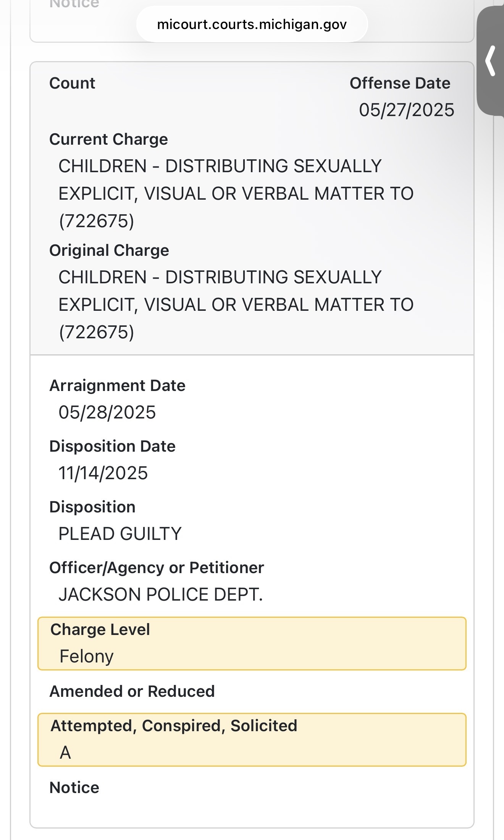Image resolution: width=504 pixels, height=840 pixels.
Task: Click the Arraignment Date value 05/28/2025
Action: (107, 412)
